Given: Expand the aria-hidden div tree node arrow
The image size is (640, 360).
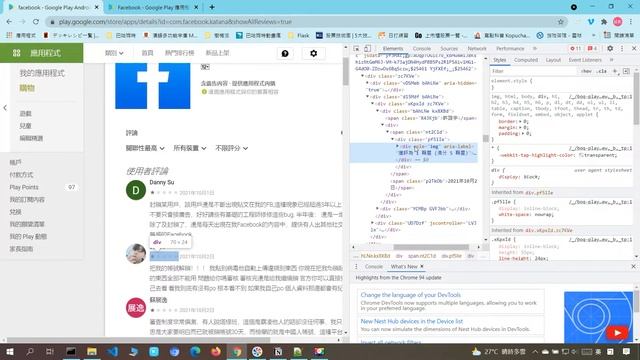Looking at the screenshot, I should coord(367,83).
